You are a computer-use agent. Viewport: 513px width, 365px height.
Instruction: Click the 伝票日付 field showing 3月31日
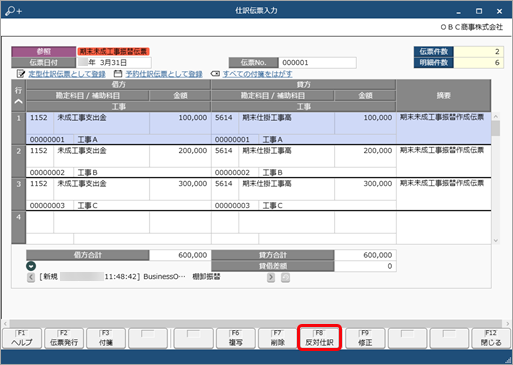click(x=114, y=63)
